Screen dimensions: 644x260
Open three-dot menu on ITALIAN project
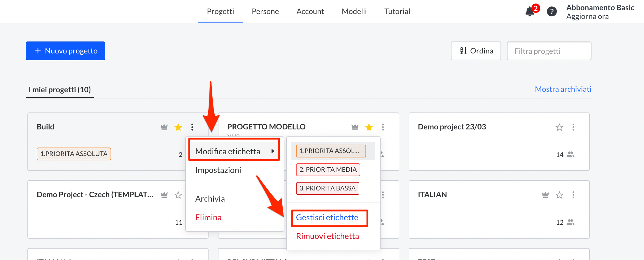573,195
